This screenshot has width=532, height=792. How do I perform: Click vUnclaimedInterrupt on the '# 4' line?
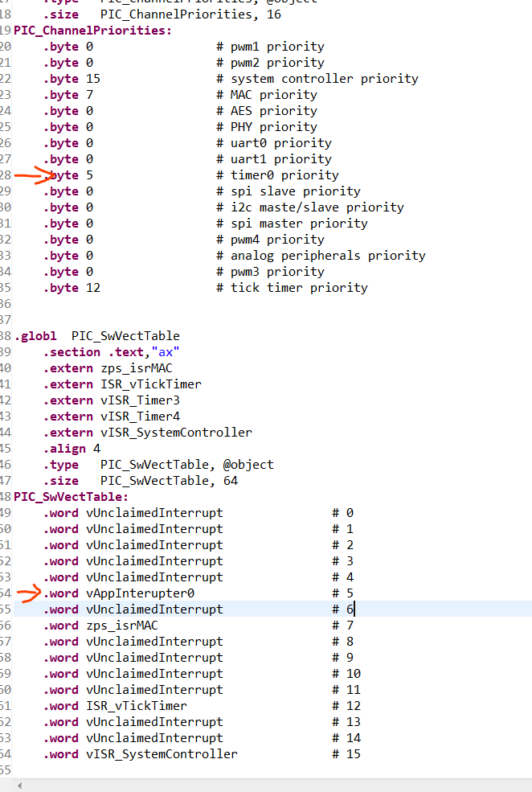tap(154, 578)
